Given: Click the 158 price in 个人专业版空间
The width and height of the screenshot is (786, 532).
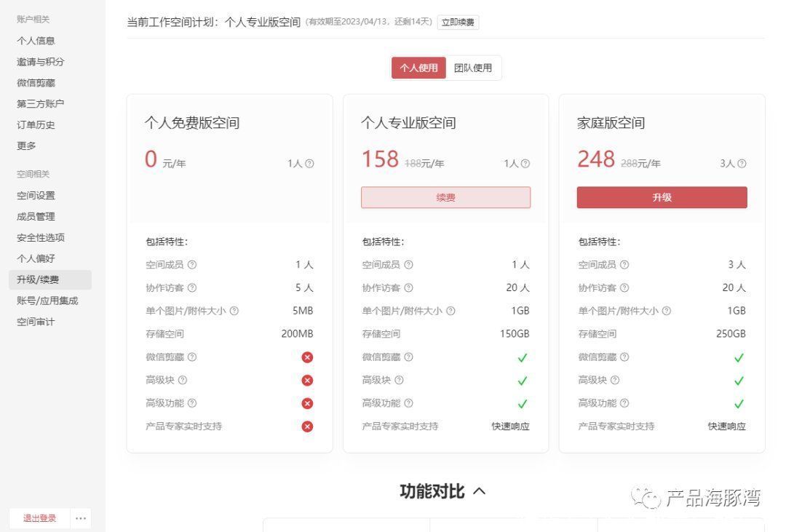Looking at the screenshot, I should tap(380, 159).
